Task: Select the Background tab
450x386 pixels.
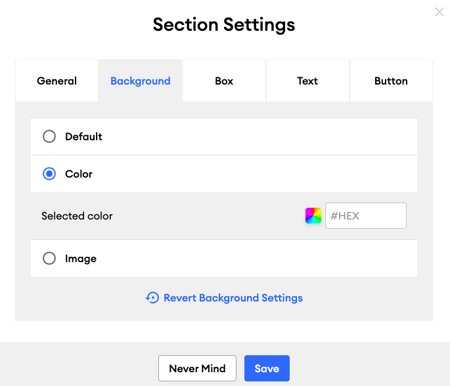Action: [140, 81]
